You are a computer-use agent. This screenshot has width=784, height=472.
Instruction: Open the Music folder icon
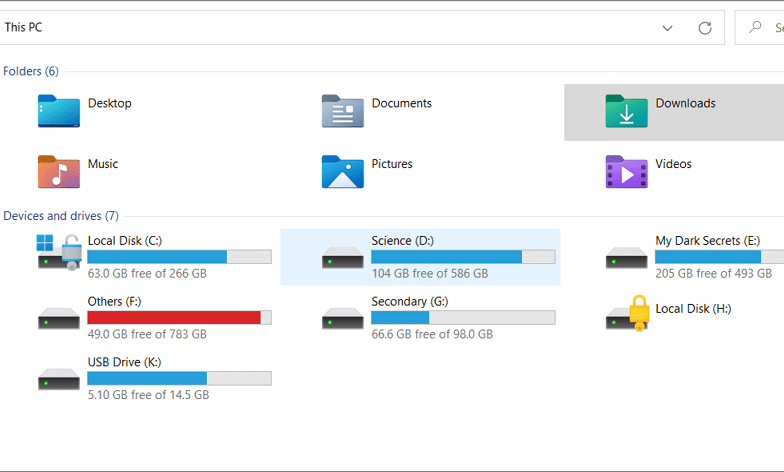tap(59, 172)
